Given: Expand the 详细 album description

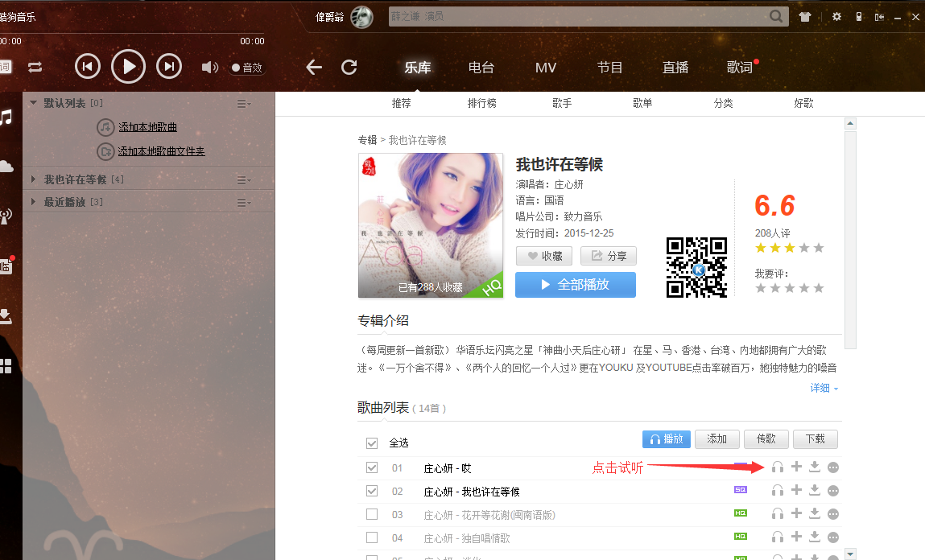Looking at the screenshot, I should click(x=824, y=388).
